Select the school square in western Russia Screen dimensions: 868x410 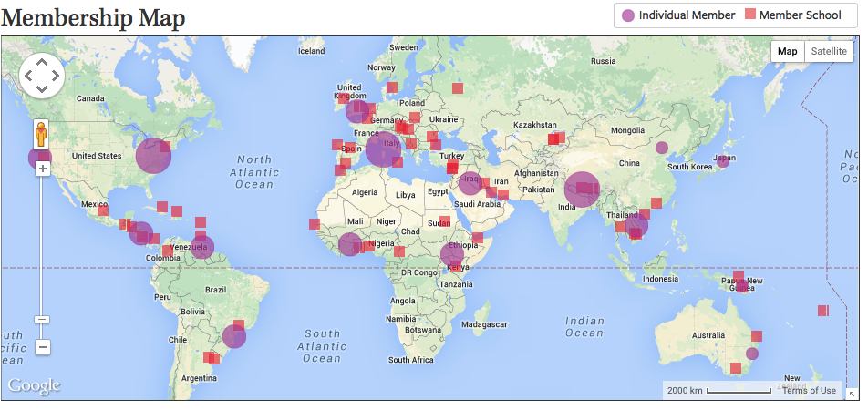(x=458, y=88)
